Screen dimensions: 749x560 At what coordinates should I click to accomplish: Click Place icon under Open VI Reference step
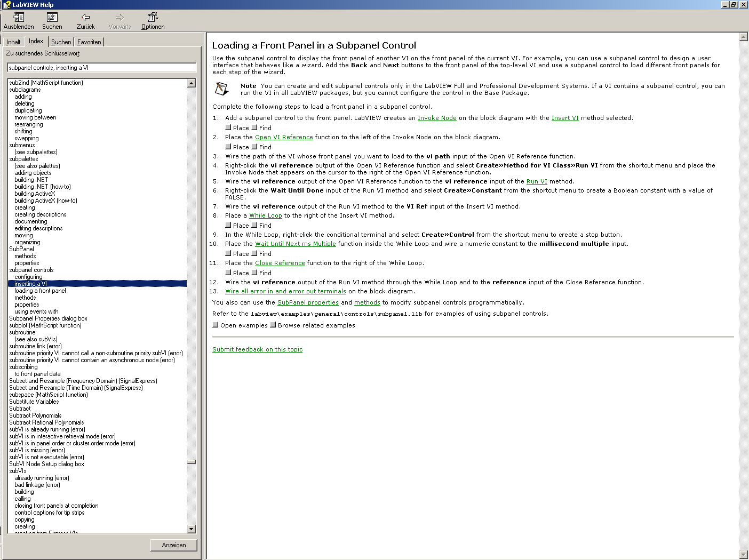(x=228, y=147)
